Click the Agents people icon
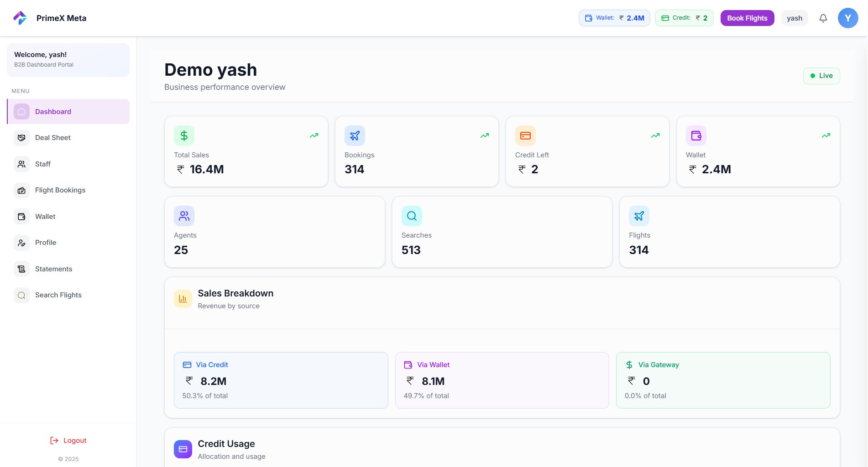The width and height of the screenshot is (868, 467). tap(184, 216)
